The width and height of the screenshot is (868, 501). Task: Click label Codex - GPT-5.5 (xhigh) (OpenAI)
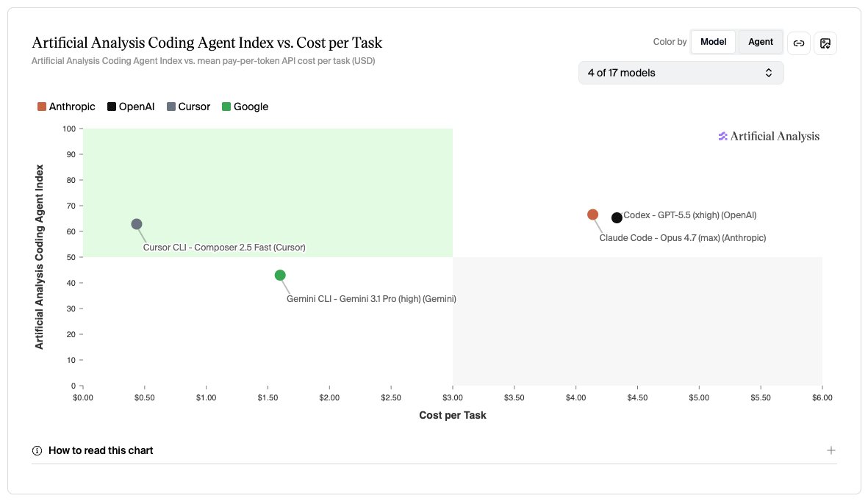689,215
